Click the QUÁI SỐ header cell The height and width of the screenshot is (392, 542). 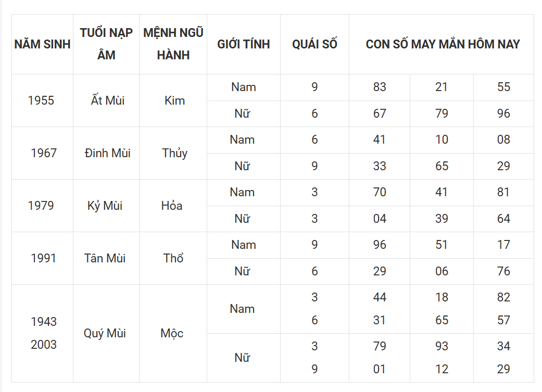[x=314, y=44]
